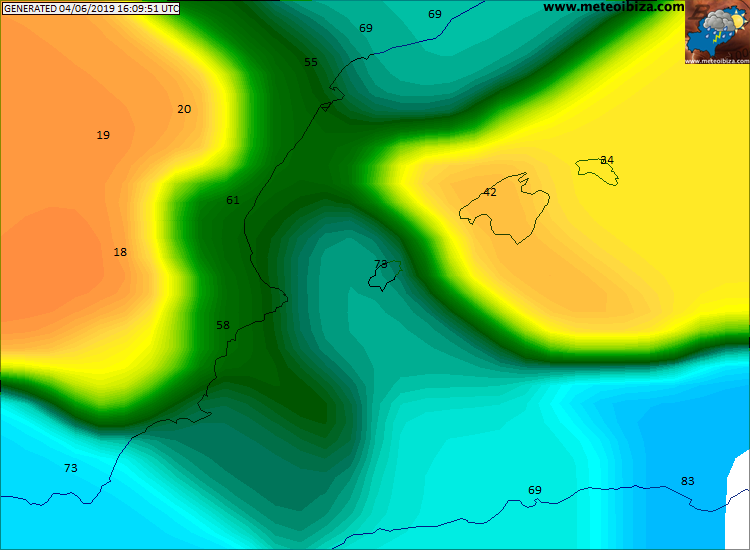
Task: Click the value 61 near the coast
Action: click(x=233, y=200)
